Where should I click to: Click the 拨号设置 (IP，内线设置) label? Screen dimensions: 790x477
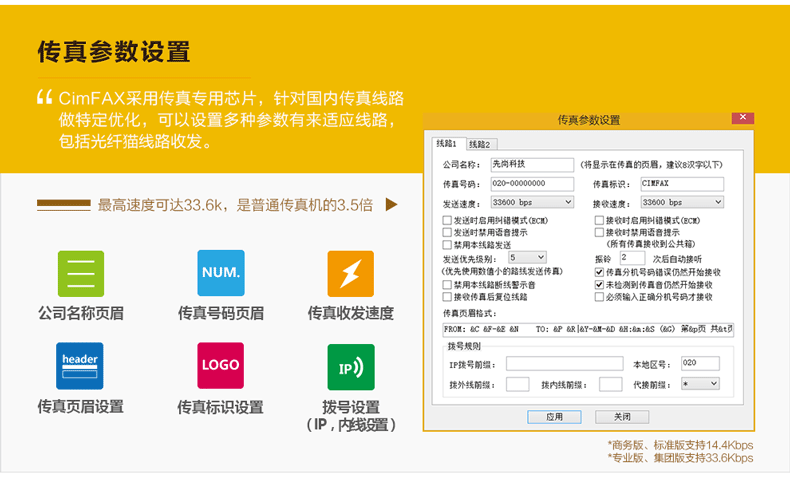351,416
